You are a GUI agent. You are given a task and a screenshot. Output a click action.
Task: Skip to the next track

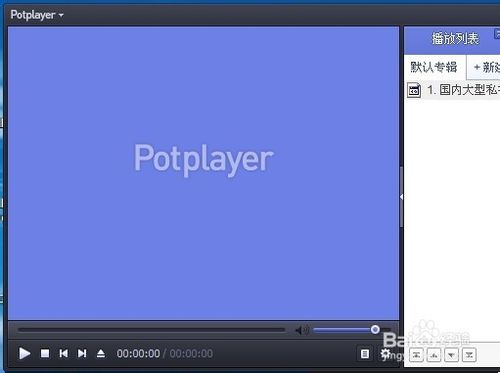coord(82,353)
